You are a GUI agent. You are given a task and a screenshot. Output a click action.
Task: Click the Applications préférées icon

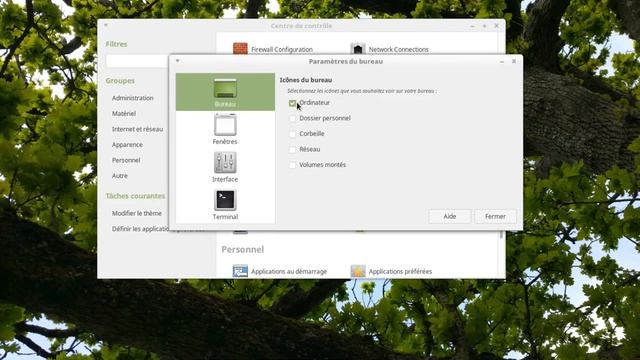coord(358,271)
